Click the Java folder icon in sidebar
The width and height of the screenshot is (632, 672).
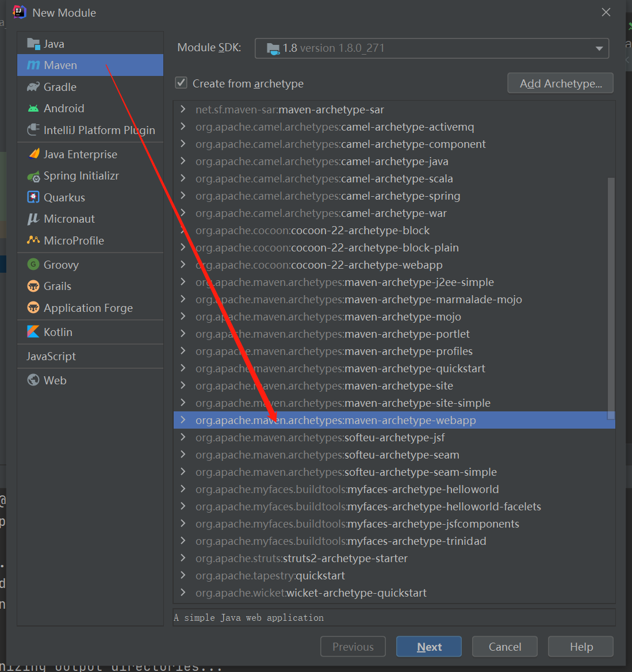pyautogui.click(x=33, y=44)
